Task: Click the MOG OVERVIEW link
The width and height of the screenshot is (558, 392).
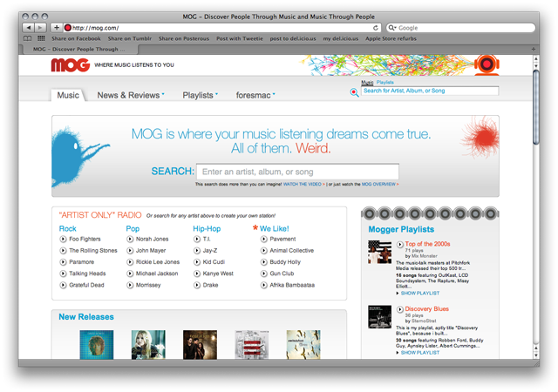Action: (x=378, y=185)
